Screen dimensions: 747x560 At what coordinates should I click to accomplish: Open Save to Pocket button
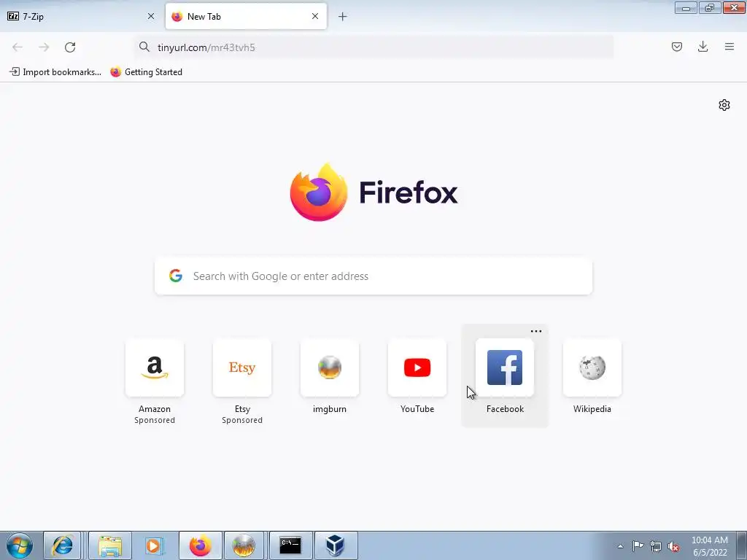pyautogui.click(x=676, y=47)
